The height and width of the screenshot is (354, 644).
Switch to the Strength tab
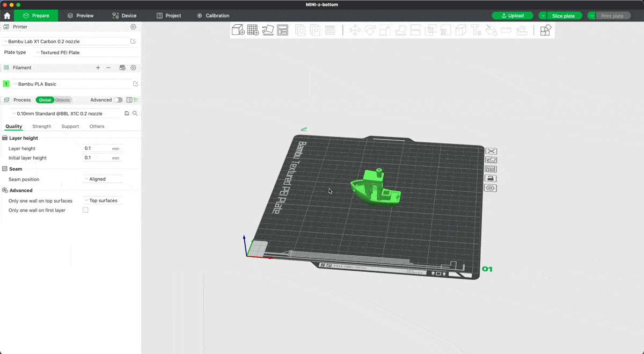click(41, 127)
